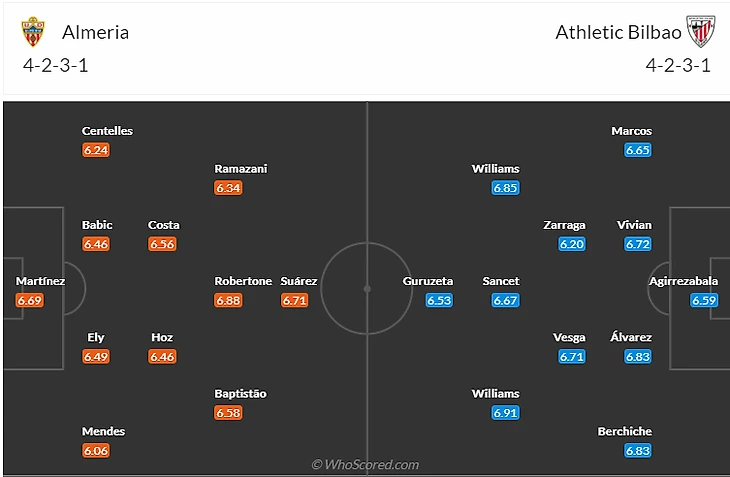730x477 pixels.
Task: Select the Athletic Bilbao team name
Action: [x=618, y=32]
